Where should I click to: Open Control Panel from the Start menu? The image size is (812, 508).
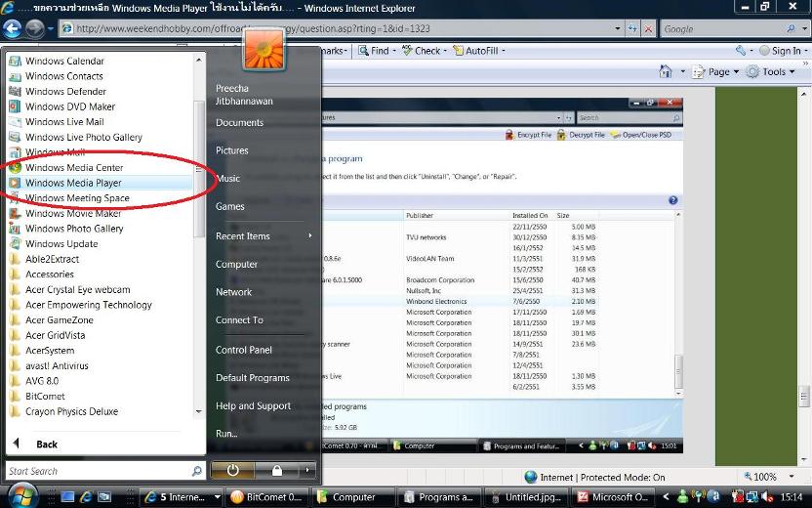click(x=244, y=350)
